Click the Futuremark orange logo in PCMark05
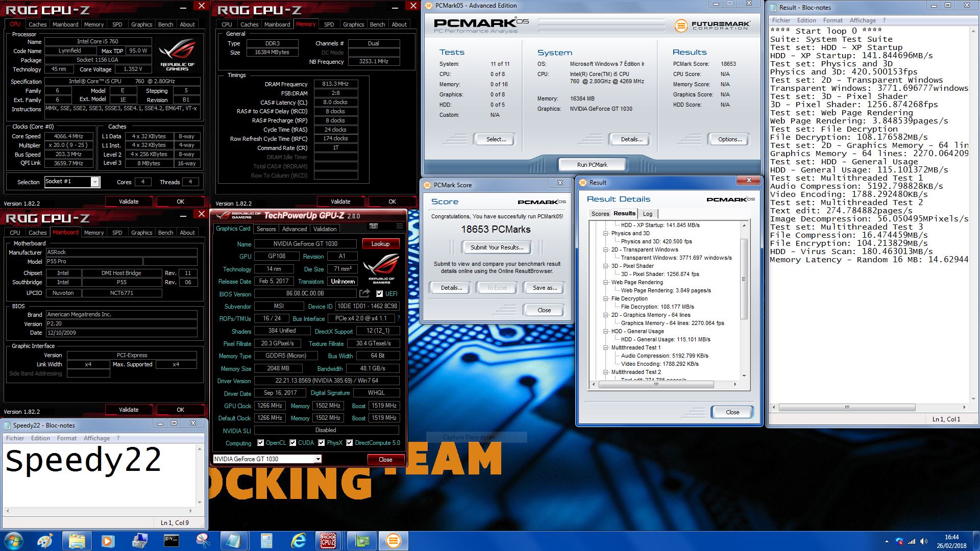This screenshot has width=980, height=551. (x=681, y=25)
